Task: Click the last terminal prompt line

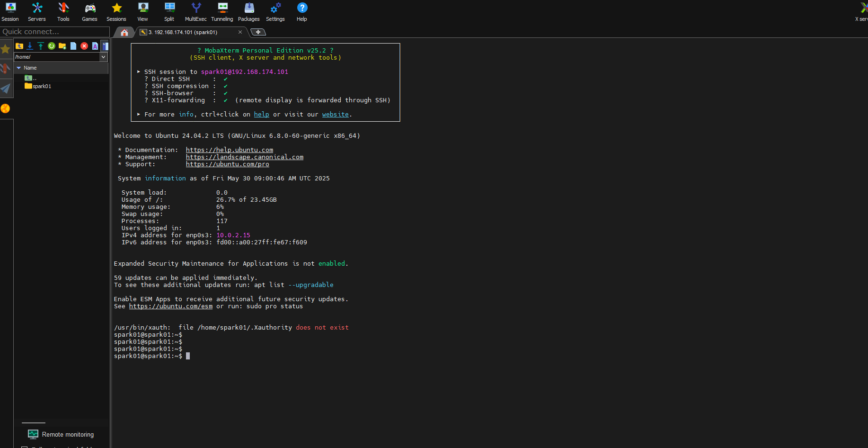Action: tap(152, 356)
